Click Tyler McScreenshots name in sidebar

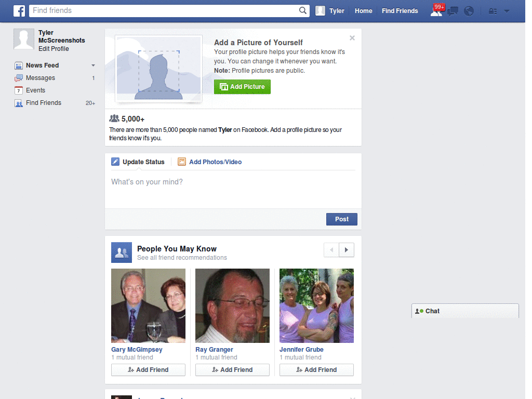62,37
